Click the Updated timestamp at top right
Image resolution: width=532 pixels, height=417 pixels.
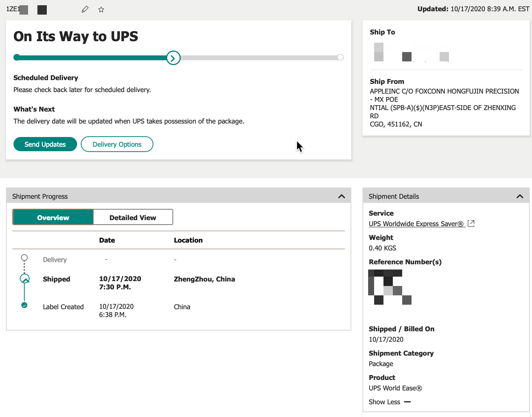(473, 9)
